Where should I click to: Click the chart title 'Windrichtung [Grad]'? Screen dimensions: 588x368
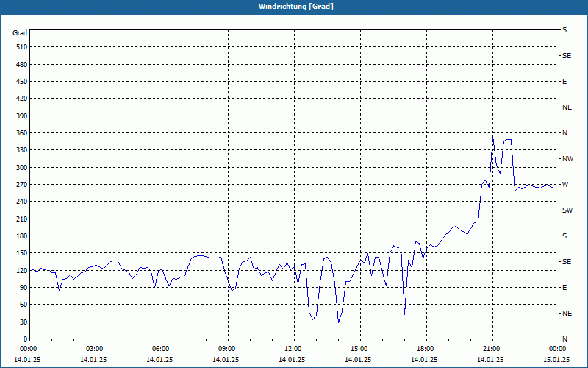pyautogui.click(x=296, y=7)
